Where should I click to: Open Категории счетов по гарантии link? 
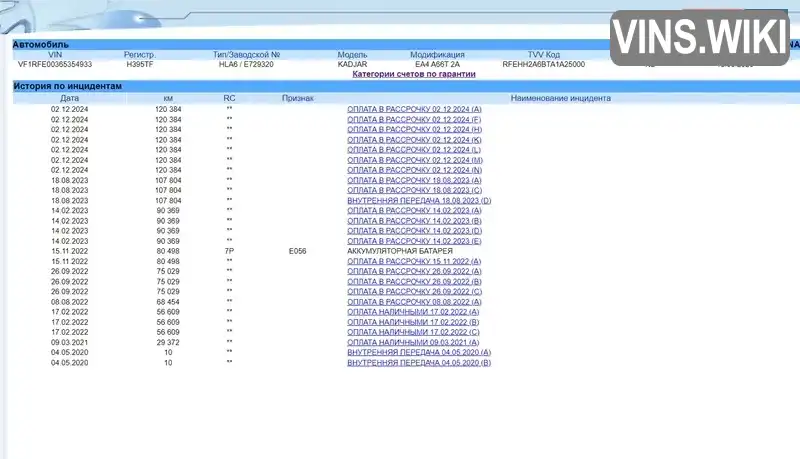[414, 74]
